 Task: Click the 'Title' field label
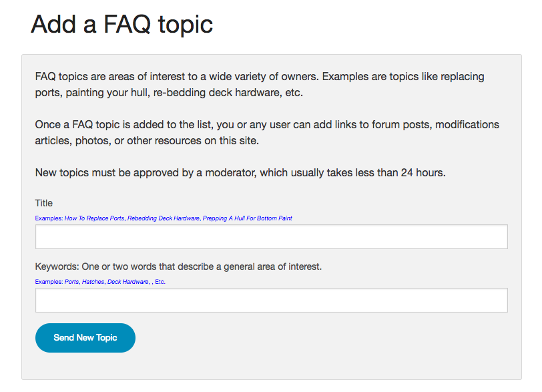click(x=44, y=203)
